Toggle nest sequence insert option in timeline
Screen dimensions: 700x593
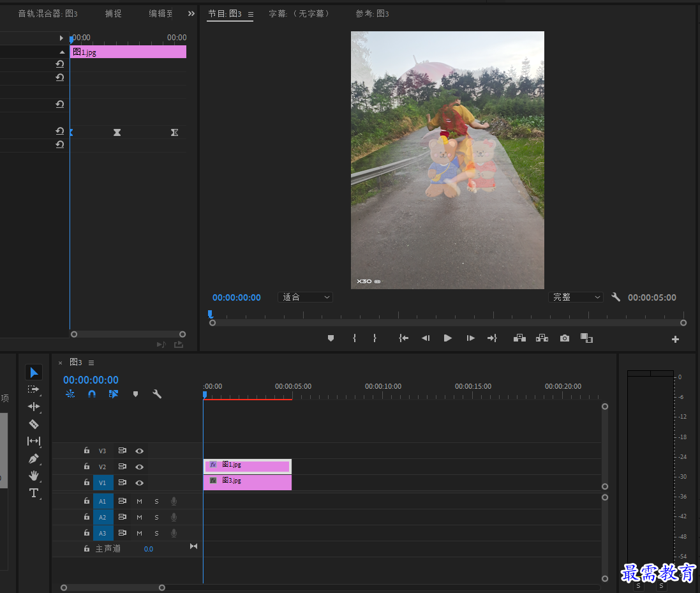(70, 394)
